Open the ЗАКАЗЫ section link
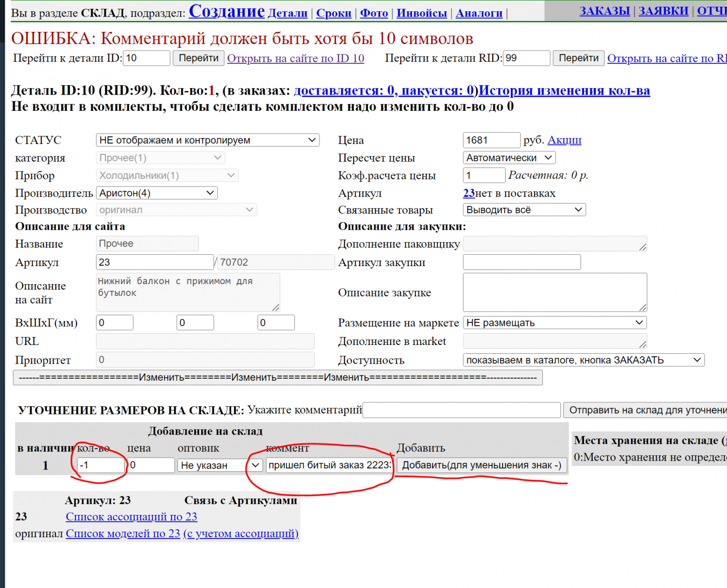The image size is (727, 588). click(x=605, y=11)
